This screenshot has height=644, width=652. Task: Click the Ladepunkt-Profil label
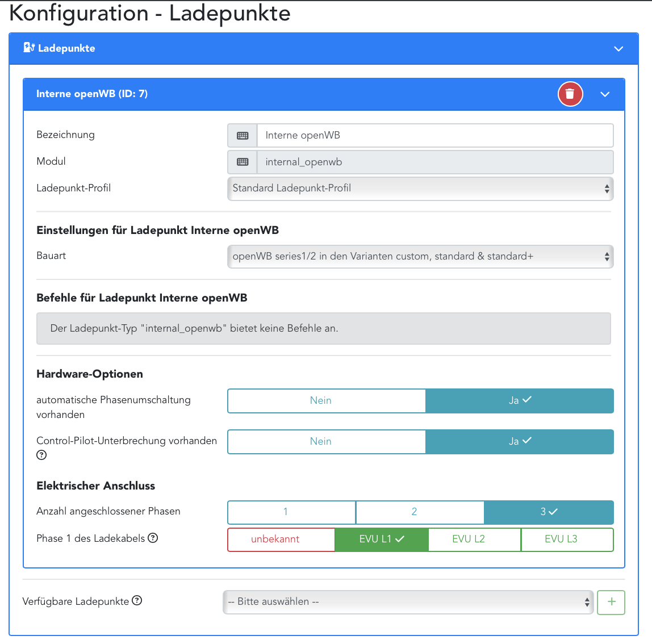(x=74, y=188)
